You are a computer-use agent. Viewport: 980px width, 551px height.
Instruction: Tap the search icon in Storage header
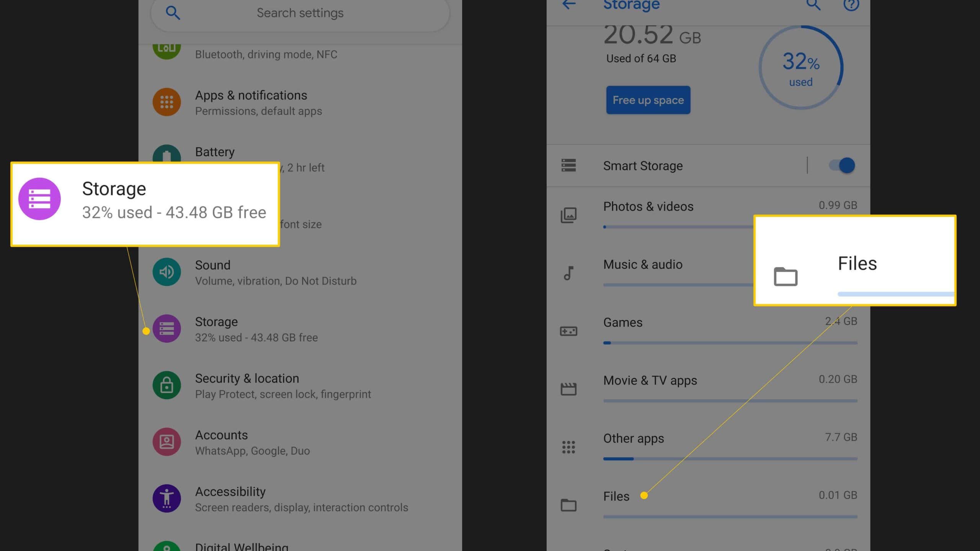813,5
